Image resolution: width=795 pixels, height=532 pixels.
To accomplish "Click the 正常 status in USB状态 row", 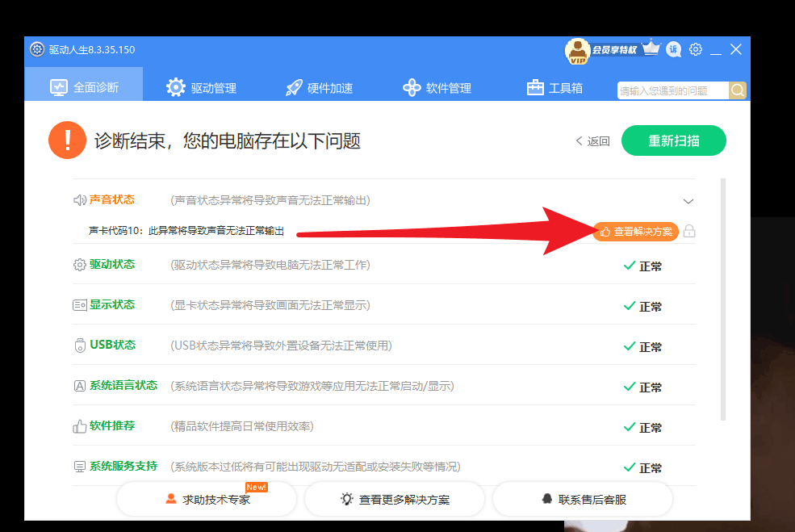I will [643, 347].
